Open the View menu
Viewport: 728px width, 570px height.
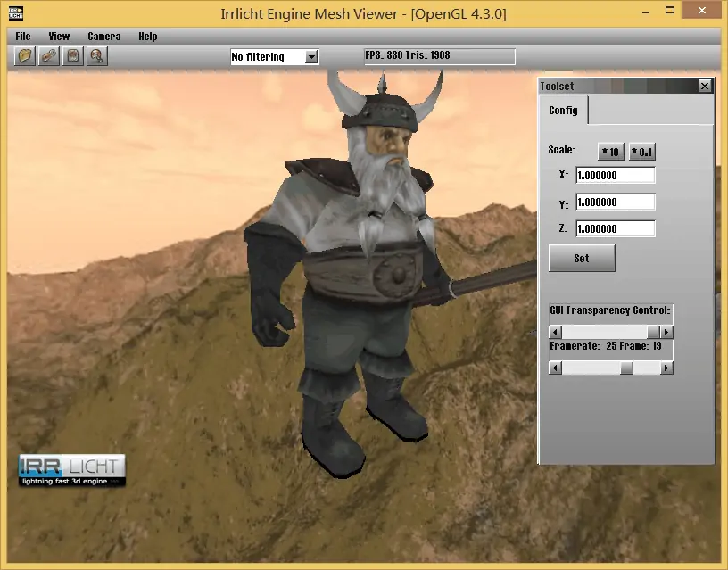59,37
